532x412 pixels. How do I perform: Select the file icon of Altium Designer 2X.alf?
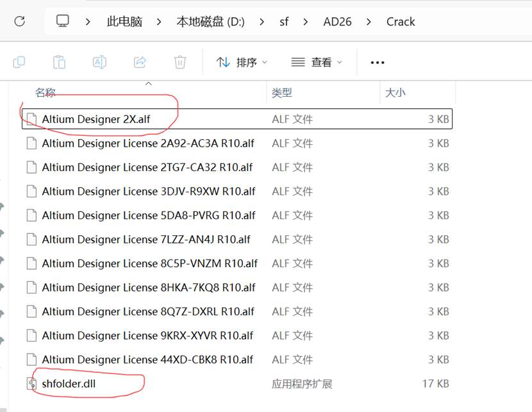pyautogui.click(x=31, y=119)
